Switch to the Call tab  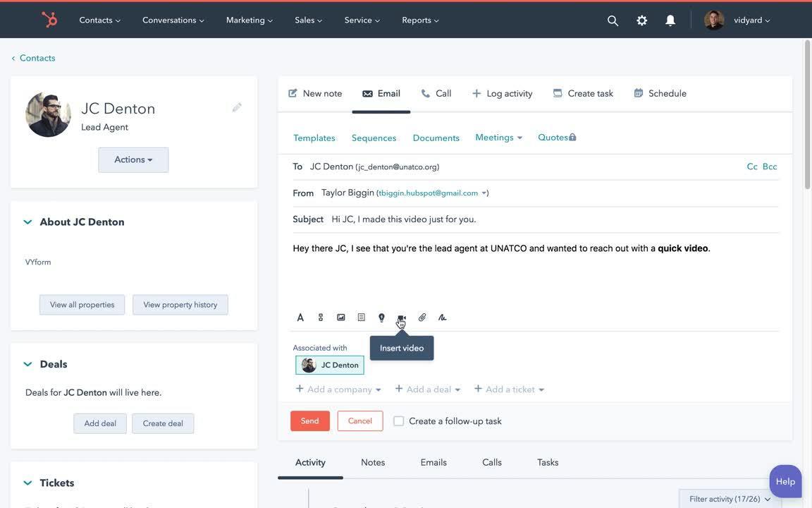tap(436, 93)
